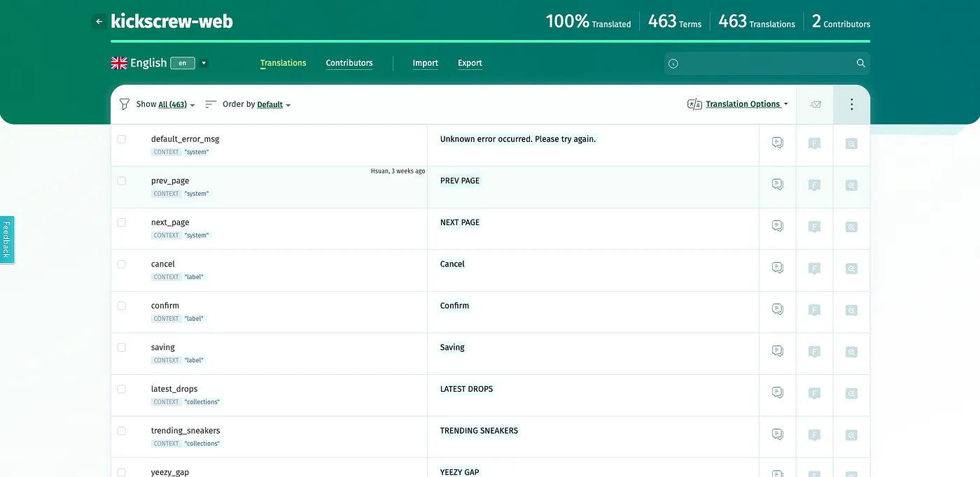Mark Cancel translation as fuzzy
The image size is (980, 477).
click(814, 269)
